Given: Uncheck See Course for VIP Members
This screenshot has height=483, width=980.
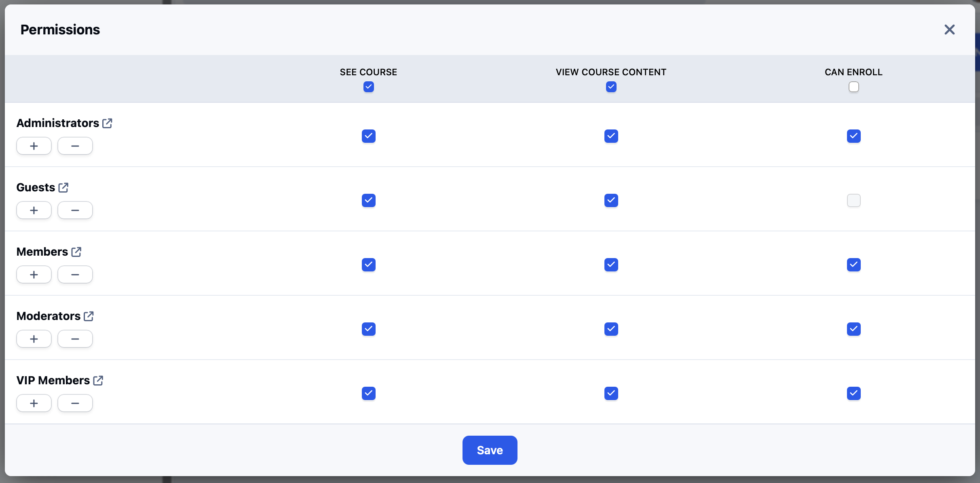Looking at the screenshot, I should point(369,394).
